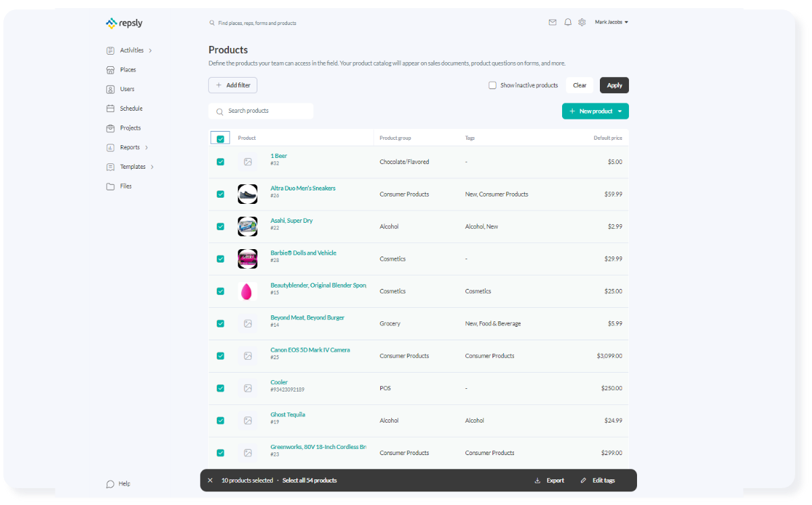This screenshot has width=812, height=505.
Task: Click the Search products input field
Action: click(261, 111)
